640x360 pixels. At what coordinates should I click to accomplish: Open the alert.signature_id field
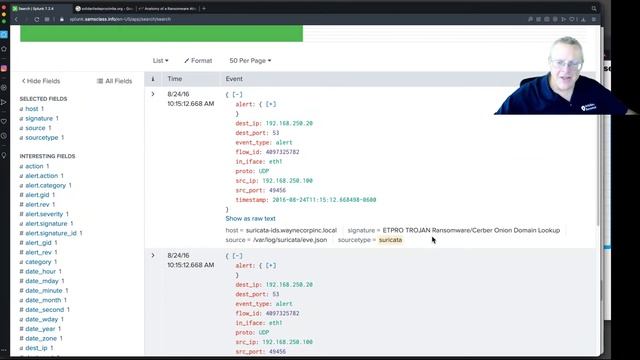pos(51,233)
